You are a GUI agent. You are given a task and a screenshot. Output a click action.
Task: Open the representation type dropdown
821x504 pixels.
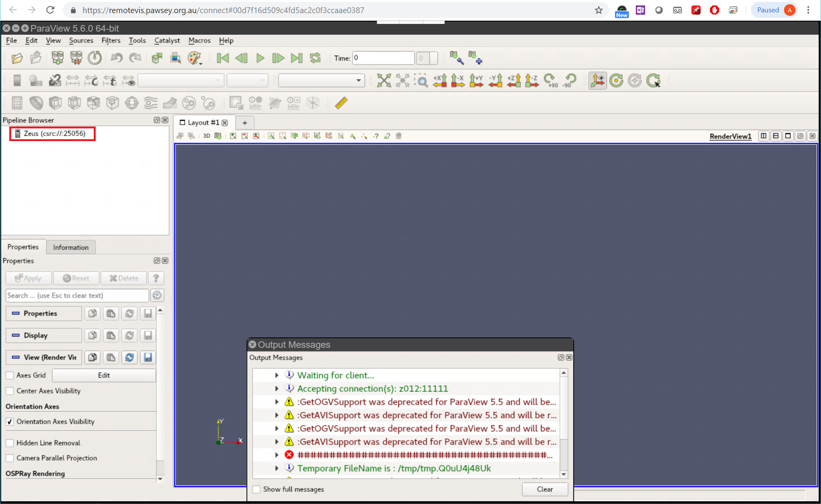321,80
